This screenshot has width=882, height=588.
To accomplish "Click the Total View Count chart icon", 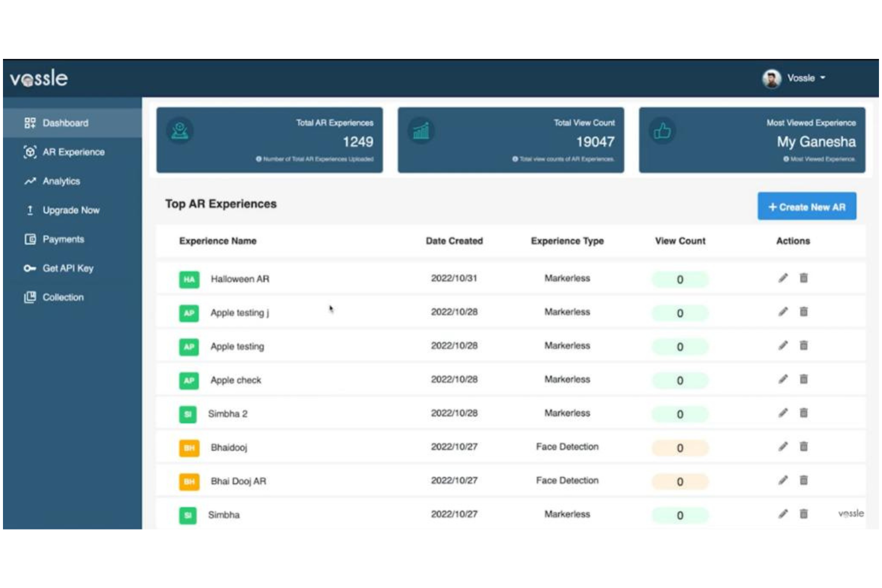I will point(421,131).
